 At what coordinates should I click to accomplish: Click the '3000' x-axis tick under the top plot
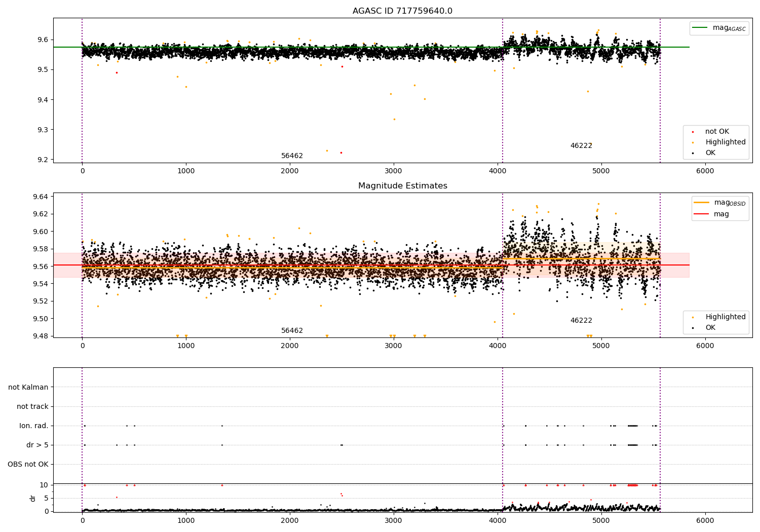tap(394, 171)
